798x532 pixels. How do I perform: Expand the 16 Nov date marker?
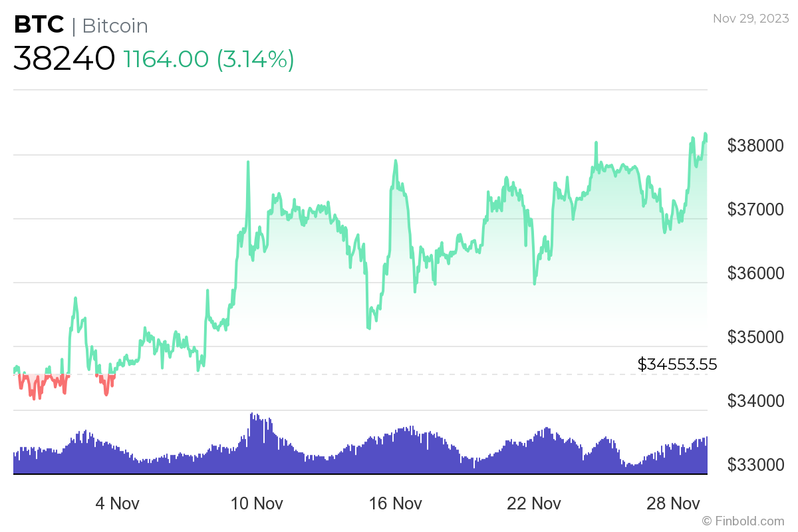coord(396,503)
